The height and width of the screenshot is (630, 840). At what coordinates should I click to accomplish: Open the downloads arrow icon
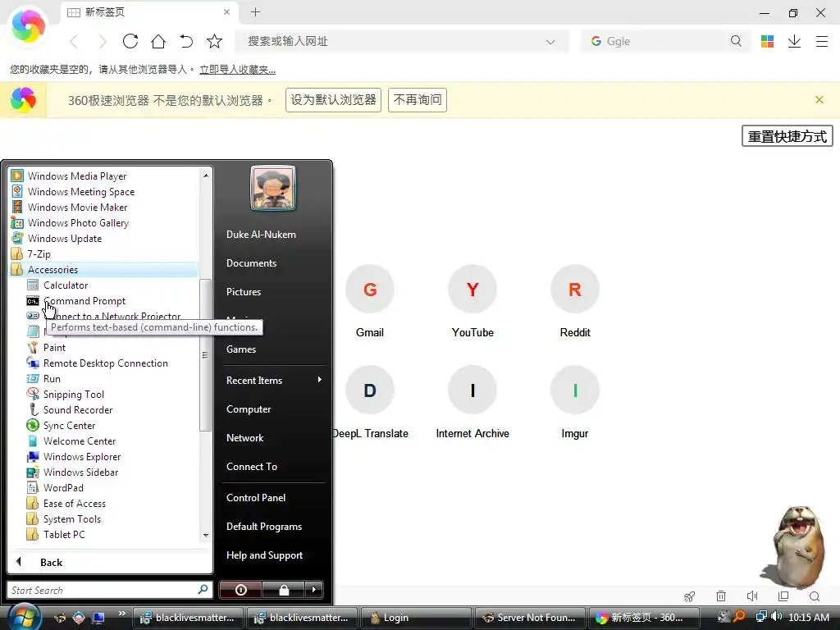(794, 41)
